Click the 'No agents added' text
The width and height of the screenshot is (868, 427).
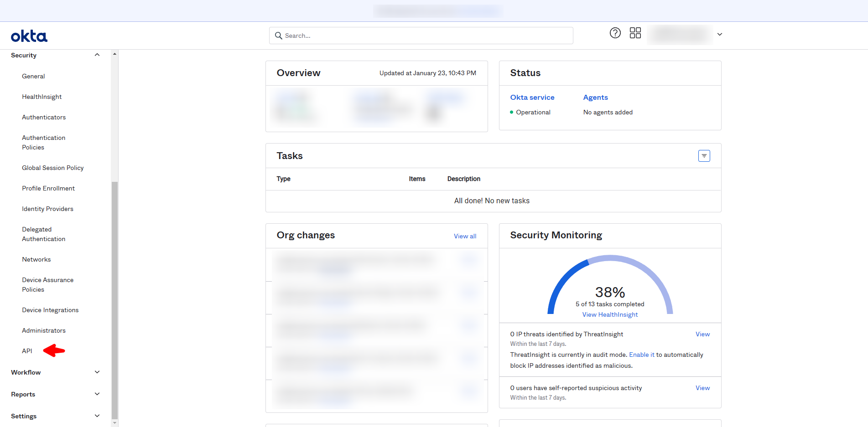click(608, 112)
